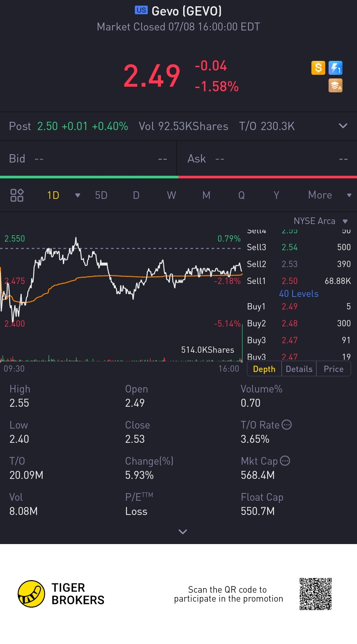Tap the Buy2 2.48 order row

[x=299, y=323]
